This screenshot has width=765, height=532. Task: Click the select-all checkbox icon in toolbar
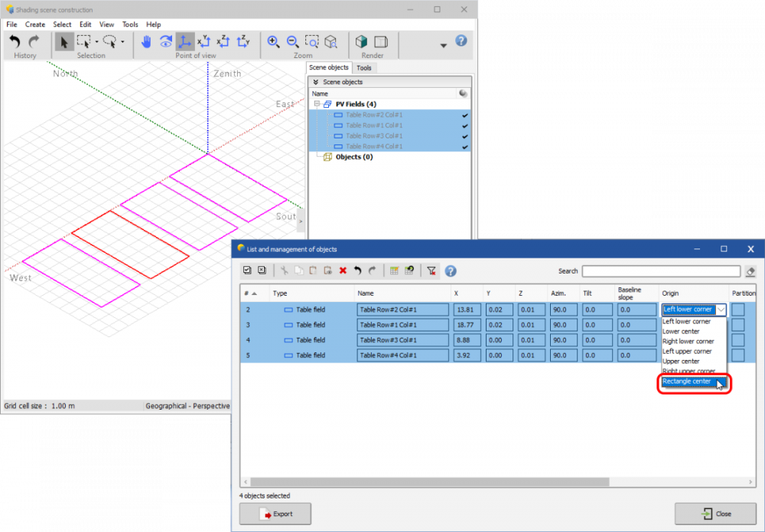pyautogui.click(x=247, y=271)
